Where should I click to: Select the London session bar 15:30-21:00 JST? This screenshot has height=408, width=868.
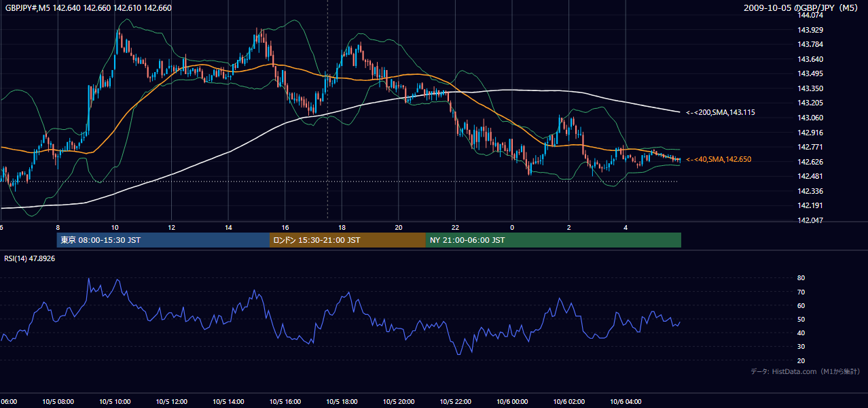348,240
